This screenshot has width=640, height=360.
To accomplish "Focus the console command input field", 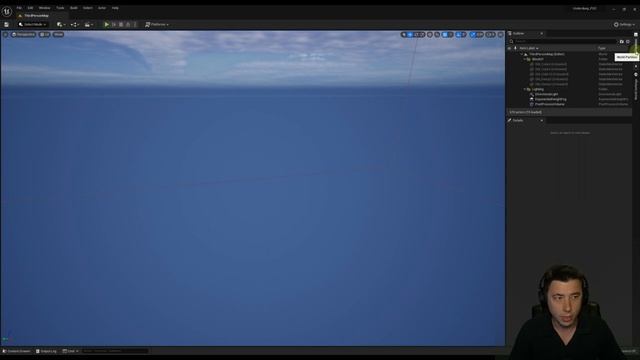I will (x=115, y=351).
